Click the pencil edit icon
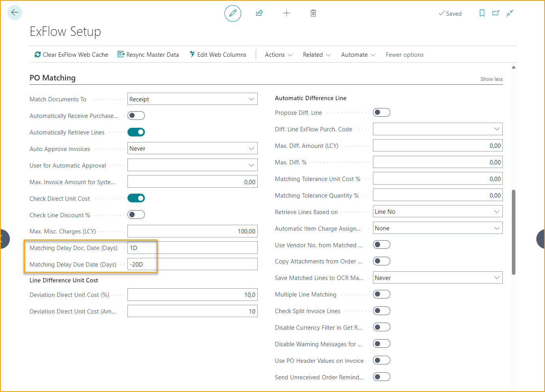545x392 pixels. pyautogui.click(x=233, y=13)
